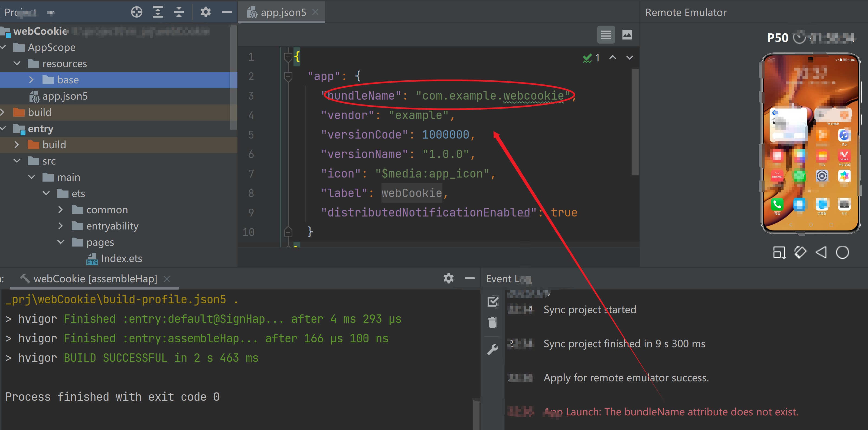Collapse the entry module
Screen dimensions: 868x430
coord(3,128)
